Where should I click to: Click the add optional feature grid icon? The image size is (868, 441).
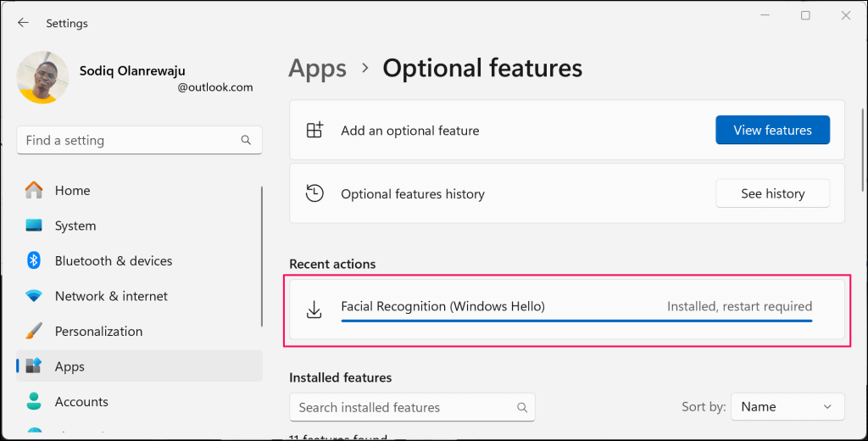(314, 131)
